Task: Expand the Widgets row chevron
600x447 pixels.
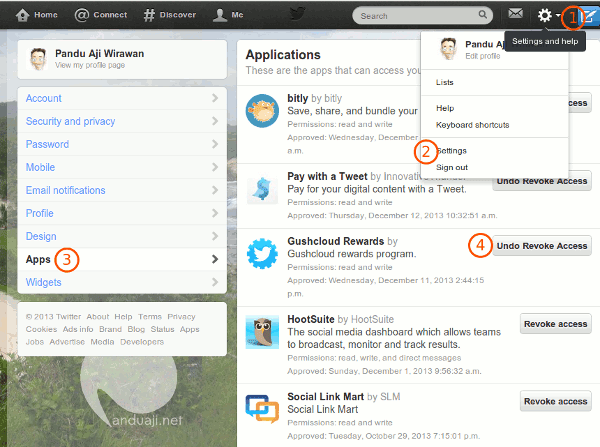Action: (215, 282)
